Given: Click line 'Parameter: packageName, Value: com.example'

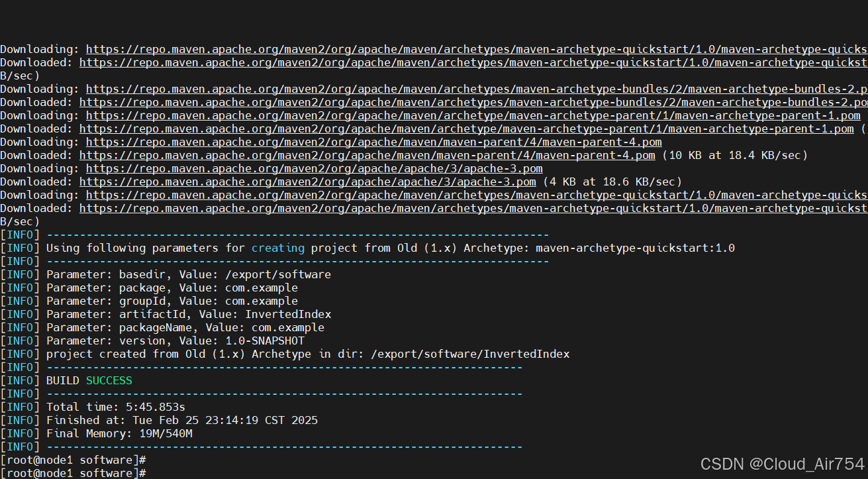Looking at the screenshot, I should click(162, 327).
